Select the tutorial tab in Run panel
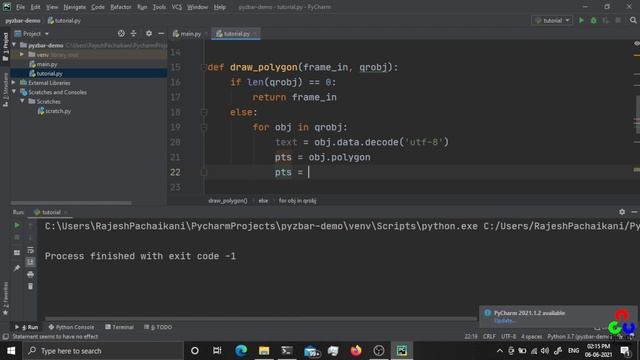 pyautogui.click(x=51, y=212)
